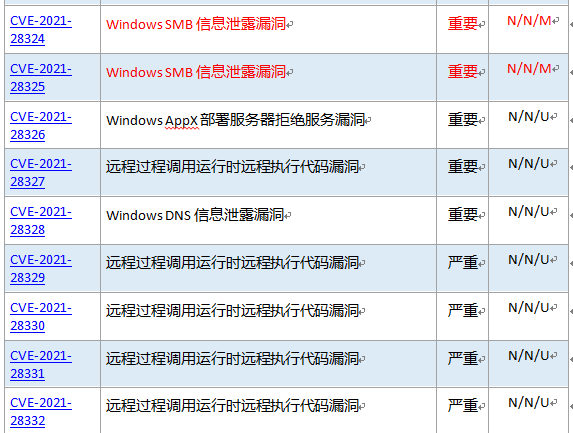The image size is (573, 433).
Task: Click the 严重 severity cell for CVE-2021-28329
Action: [x=463, y=268]
